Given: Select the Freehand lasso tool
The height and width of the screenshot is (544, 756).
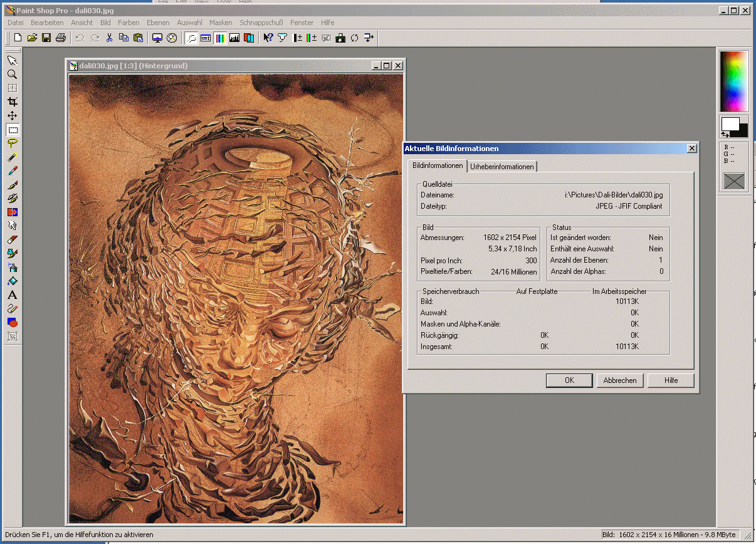Looking at the screenshot, I should coord(12,143).
